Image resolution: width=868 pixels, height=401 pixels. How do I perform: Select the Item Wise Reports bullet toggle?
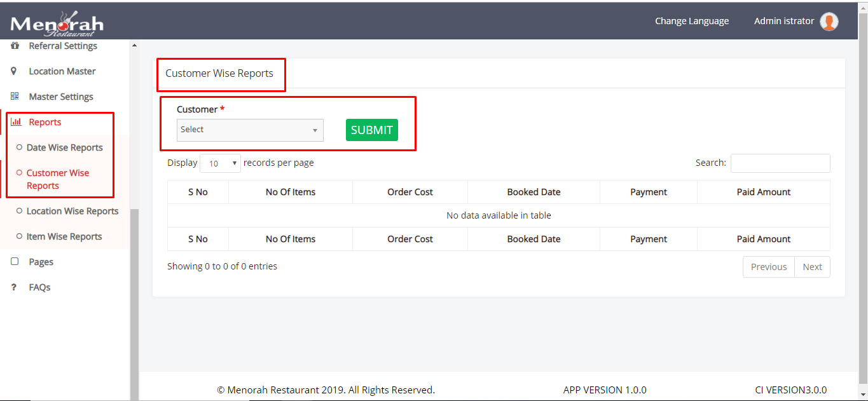pyautogui.click(x=20, y=236)
